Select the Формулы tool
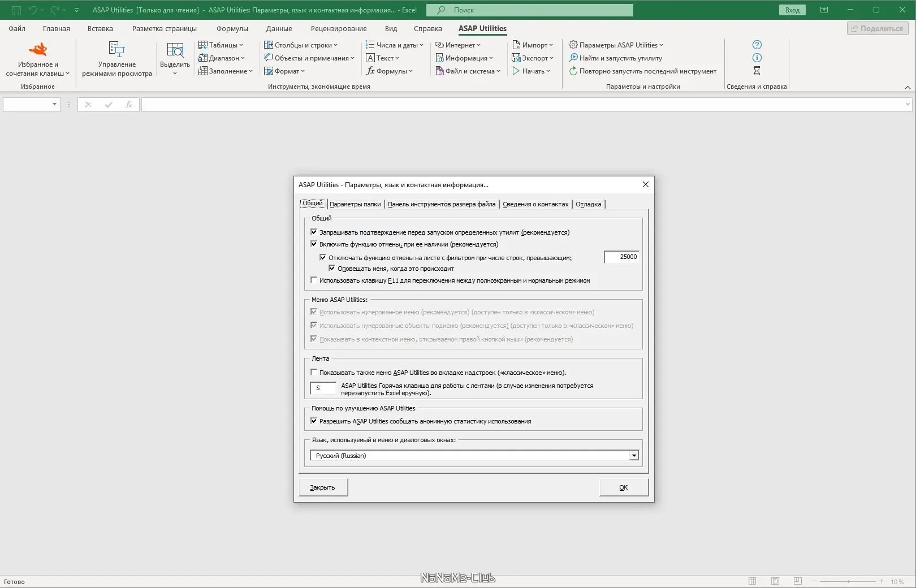This screenshot has height=588, width=916. click(390, 71)
